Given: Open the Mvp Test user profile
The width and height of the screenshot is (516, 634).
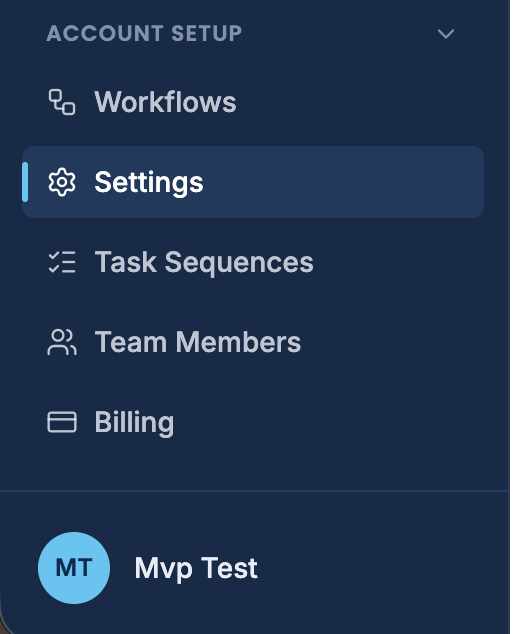Looking at the screenshot, I should [x=148, y=568].
